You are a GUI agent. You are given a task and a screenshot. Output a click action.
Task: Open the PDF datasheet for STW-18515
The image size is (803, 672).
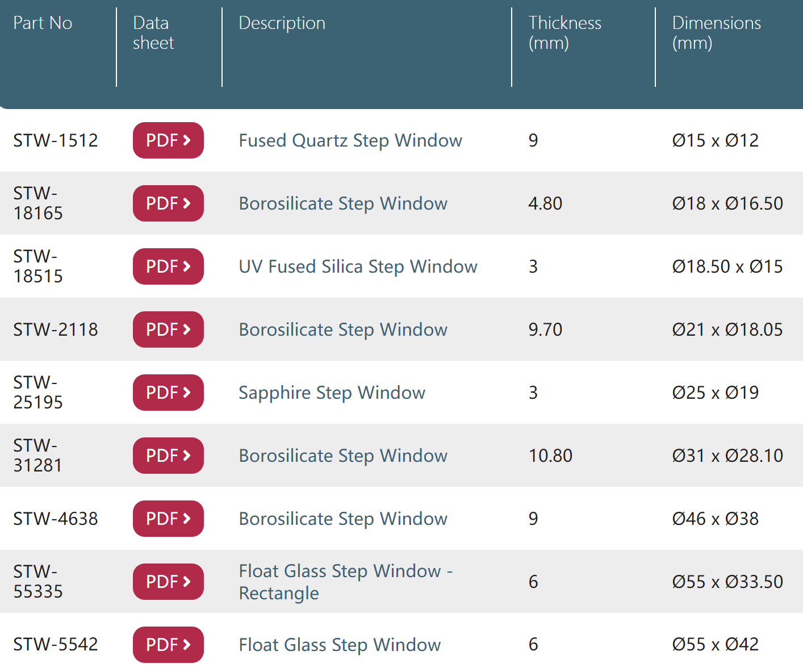click(168, 266)
